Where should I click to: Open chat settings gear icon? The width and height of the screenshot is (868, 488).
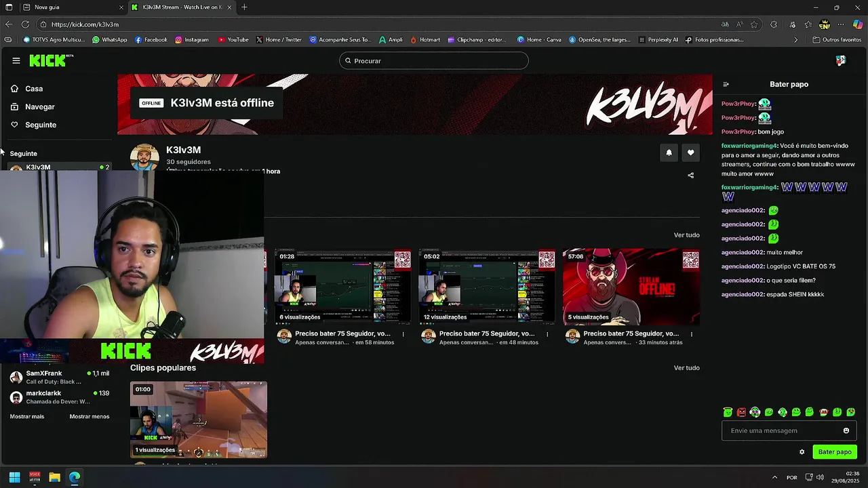(x=802, y=452)
